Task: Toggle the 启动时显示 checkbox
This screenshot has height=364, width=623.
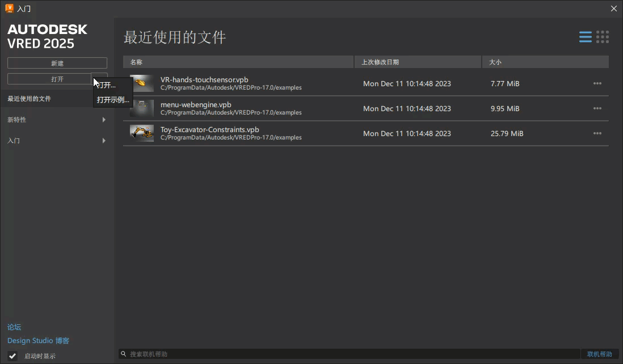Action: coord(12,356)
